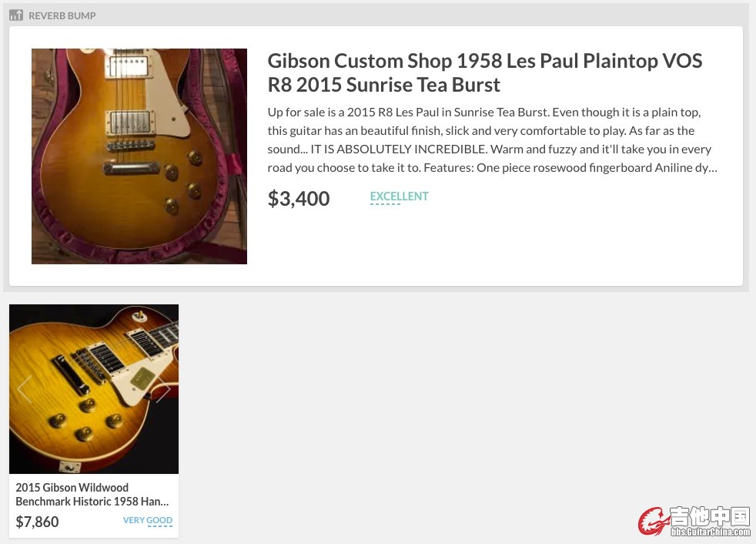Show previous image on Wildwood listing

click(x=24, y=389)
